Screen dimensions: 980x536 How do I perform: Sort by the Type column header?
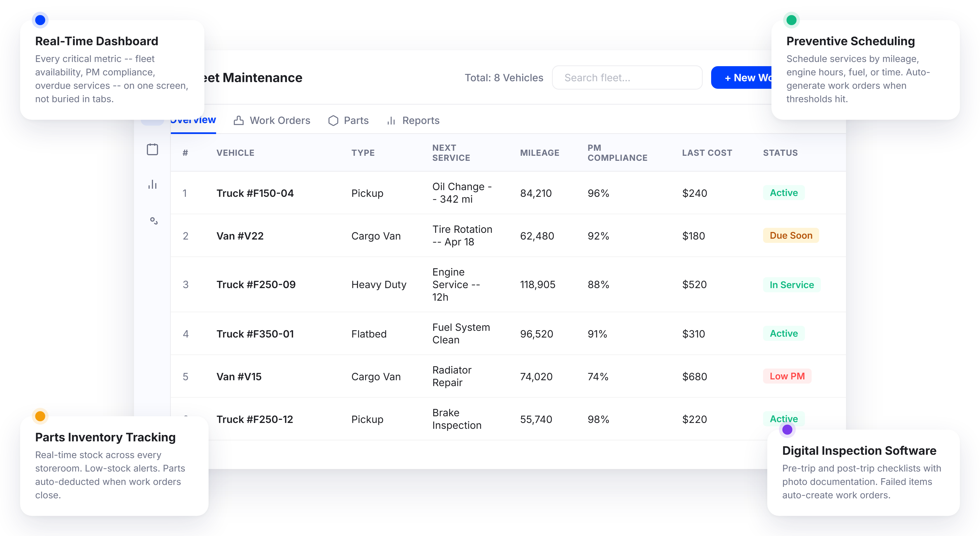[363, 152]
